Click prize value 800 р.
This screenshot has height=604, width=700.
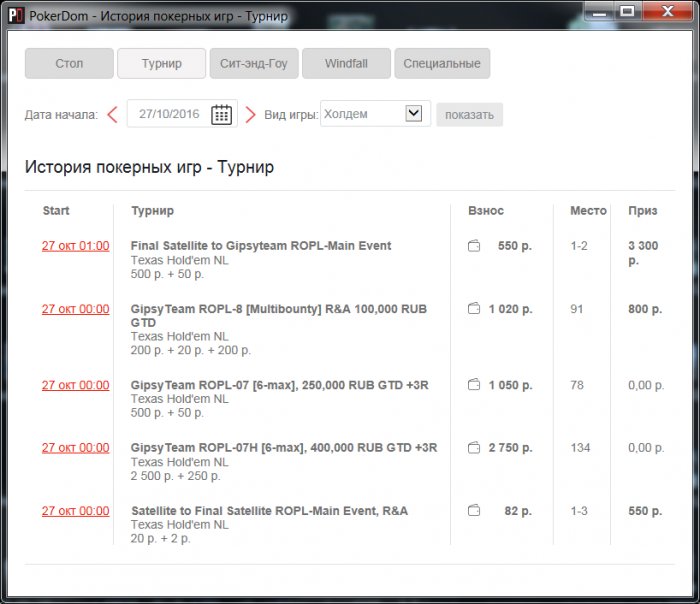coord(645,309)
